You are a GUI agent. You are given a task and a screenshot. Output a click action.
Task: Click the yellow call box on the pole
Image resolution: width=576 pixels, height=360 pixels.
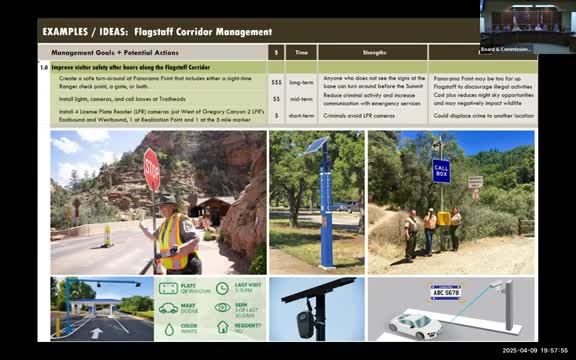443,219
